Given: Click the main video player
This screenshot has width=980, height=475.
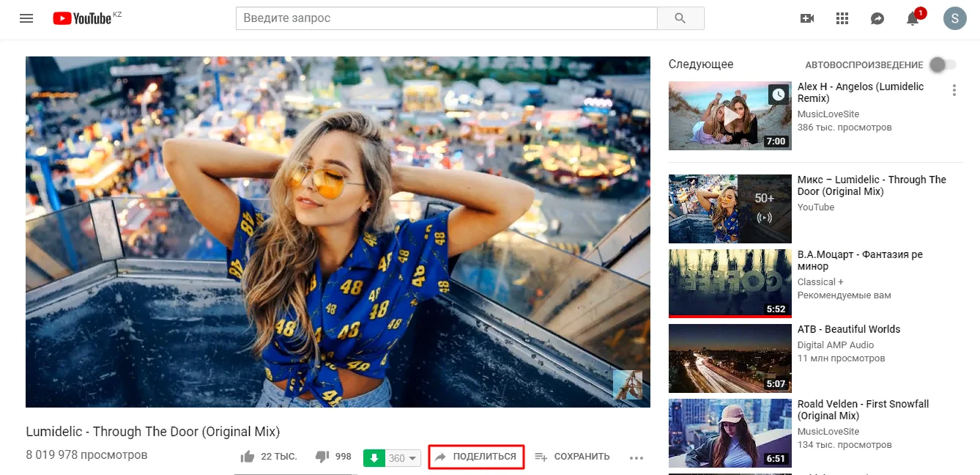Looking at the screenshot, I should coord(338,232).
